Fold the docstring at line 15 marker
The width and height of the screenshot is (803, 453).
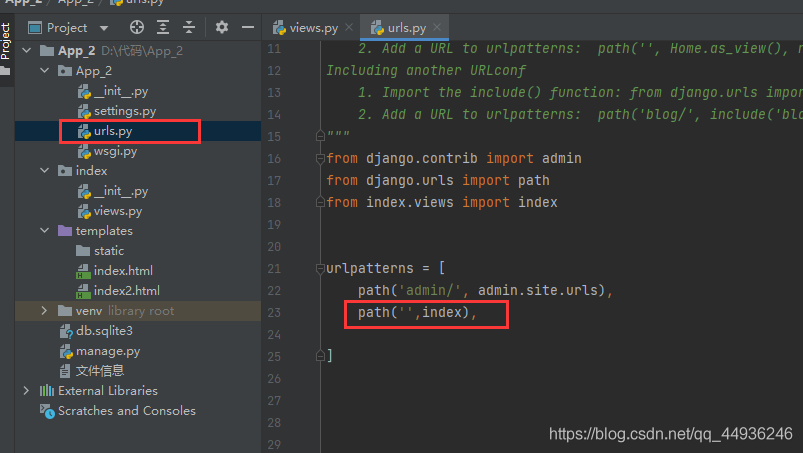click(321, 136)
